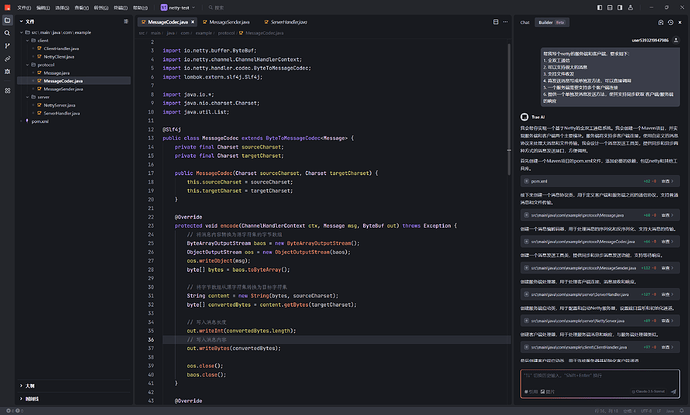Open the Run and Debug view
Image resolution: width=690 pixels, height=415 pixels.
click(7, 71)
